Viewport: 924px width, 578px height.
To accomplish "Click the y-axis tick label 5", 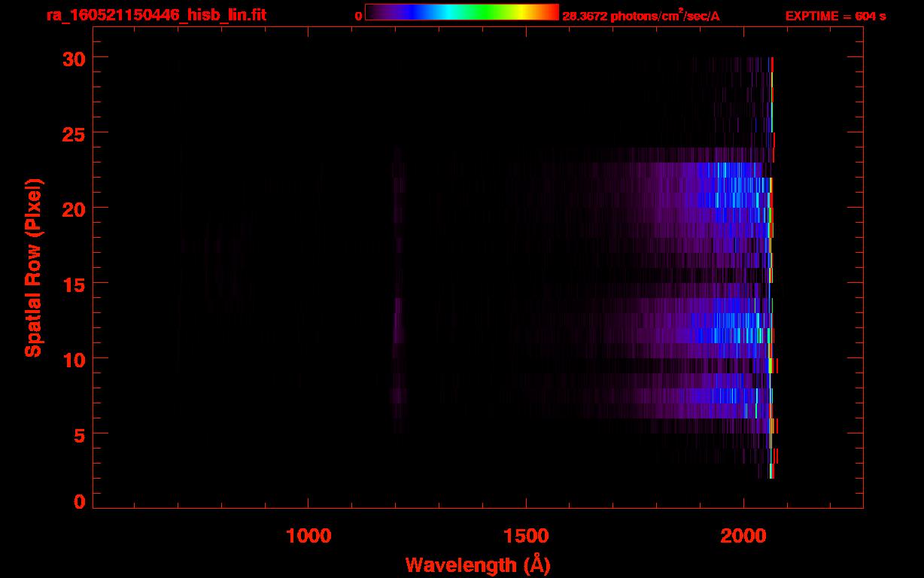I will pos(80,434).
